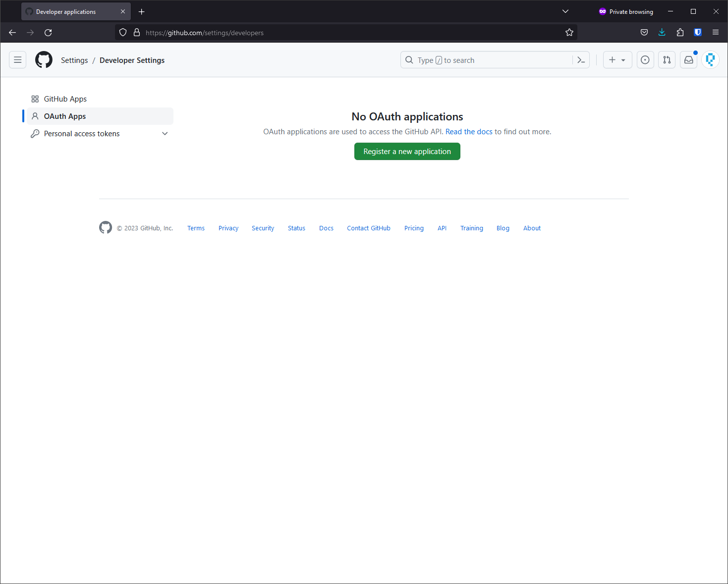
Task: Open the Contact GitHub footer link
Action: (368, 228)
